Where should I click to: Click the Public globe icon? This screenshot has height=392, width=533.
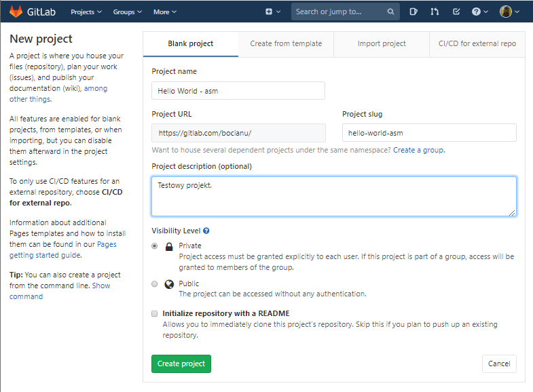pyautogui.click(x=169, y=284)
